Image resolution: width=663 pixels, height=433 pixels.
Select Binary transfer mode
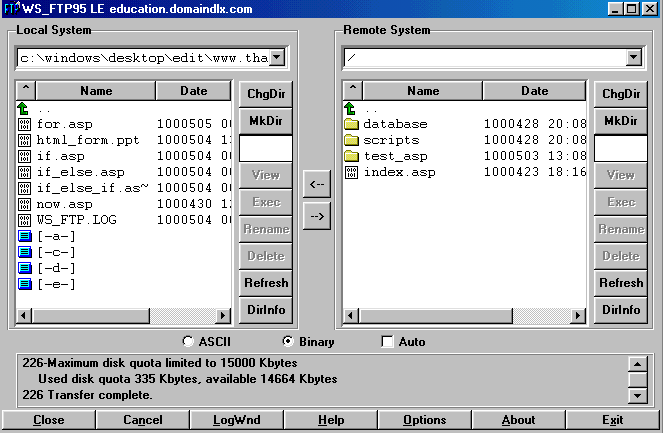tap(288, 341)
